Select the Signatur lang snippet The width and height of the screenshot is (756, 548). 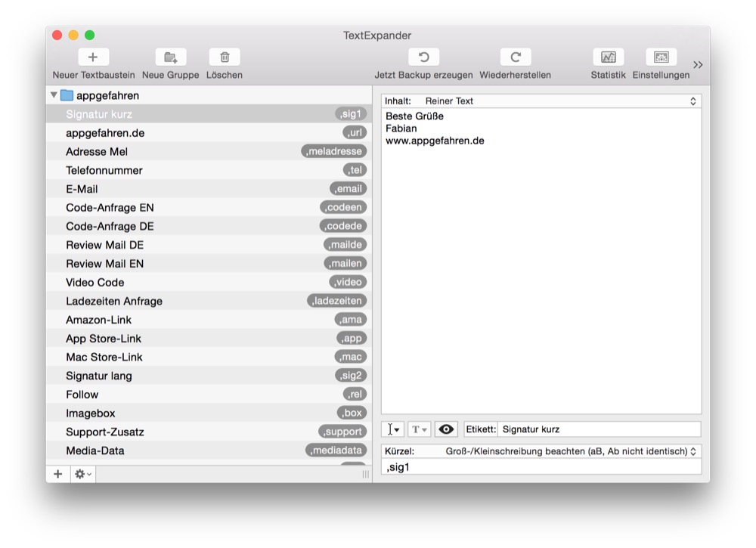99,376
